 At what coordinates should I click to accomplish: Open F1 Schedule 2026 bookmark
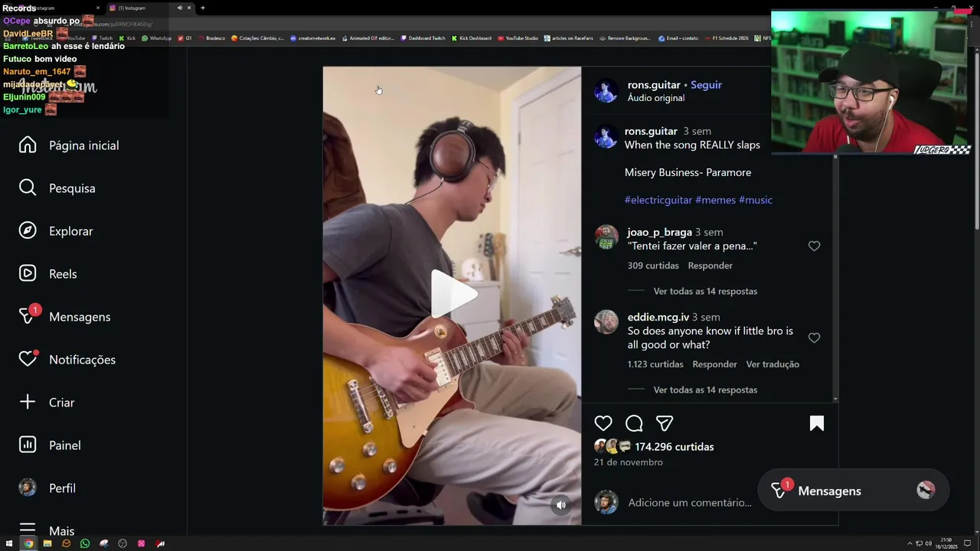727,38
